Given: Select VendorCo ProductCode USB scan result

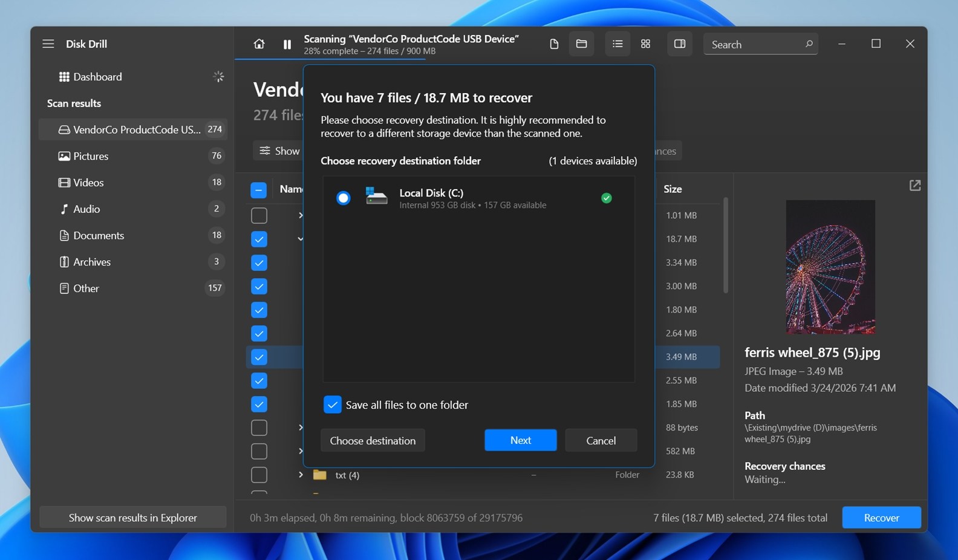Looking at the screenshot, I should 133,129.
